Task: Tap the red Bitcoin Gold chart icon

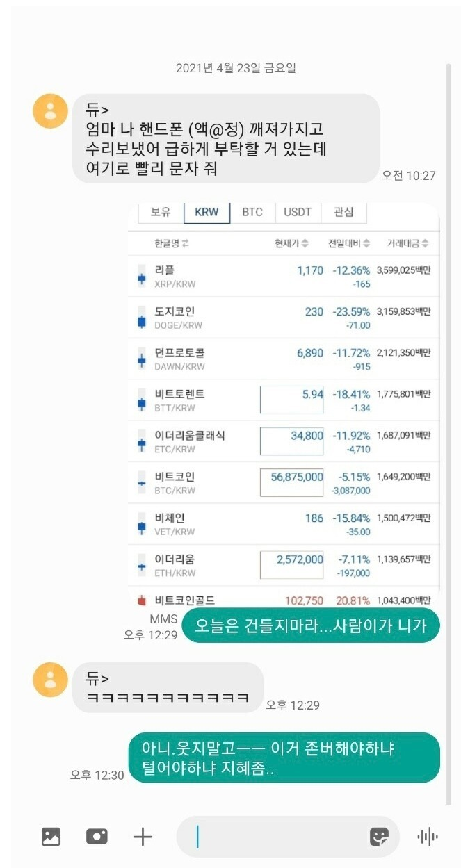Action: coord(143,599)
